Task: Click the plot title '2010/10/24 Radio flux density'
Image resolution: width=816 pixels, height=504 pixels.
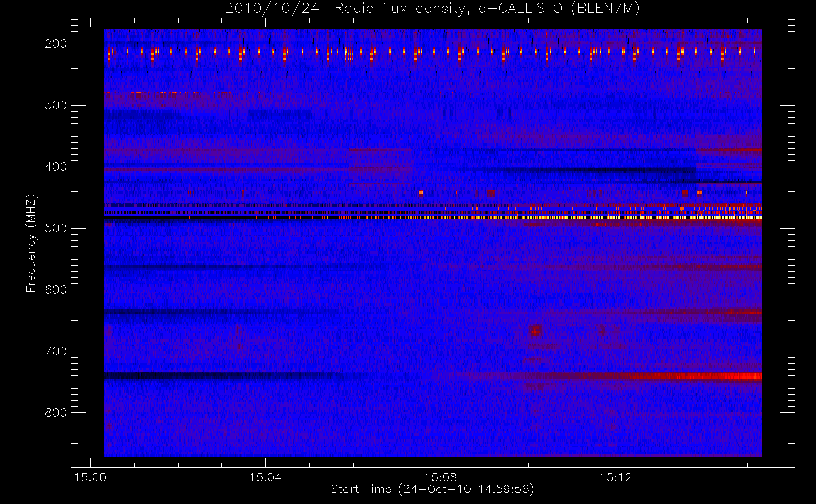Action: coord(433,9)
